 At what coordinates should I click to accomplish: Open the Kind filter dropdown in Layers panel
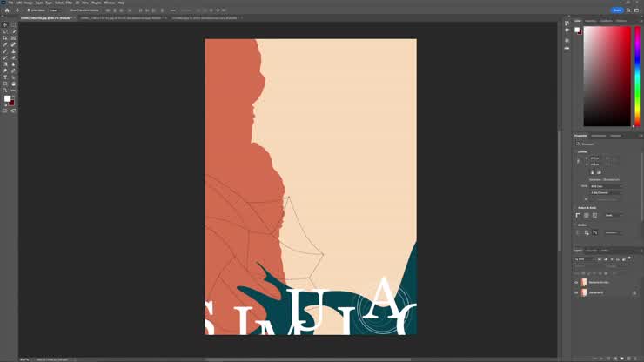pos(584,259)
